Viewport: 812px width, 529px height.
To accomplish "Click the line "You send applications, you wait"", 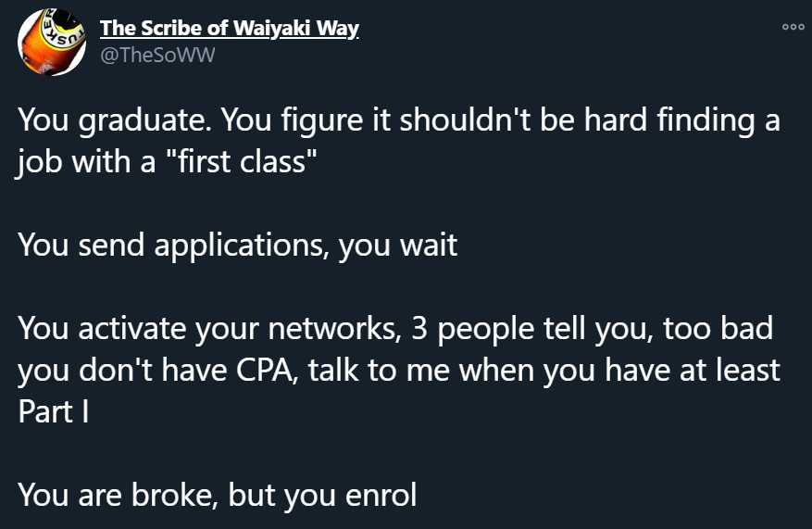I will coord(238,246).
